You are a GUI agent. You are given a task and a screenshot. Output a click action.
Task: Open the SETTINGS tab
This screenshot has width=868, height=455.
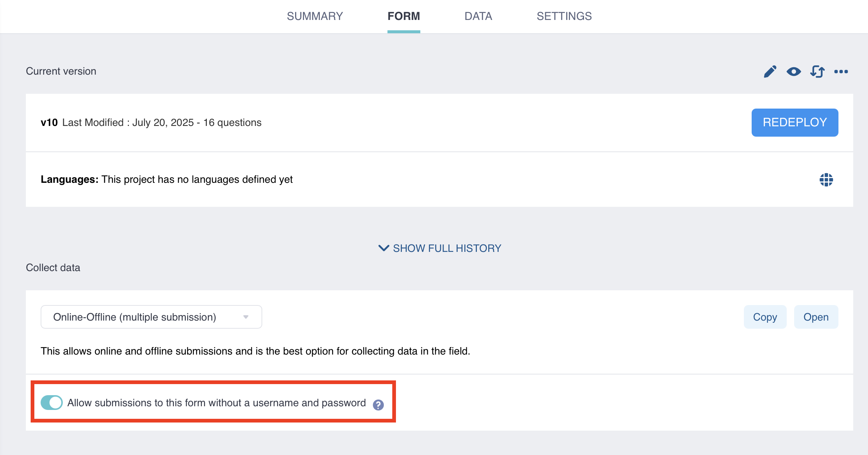[564, 16]
